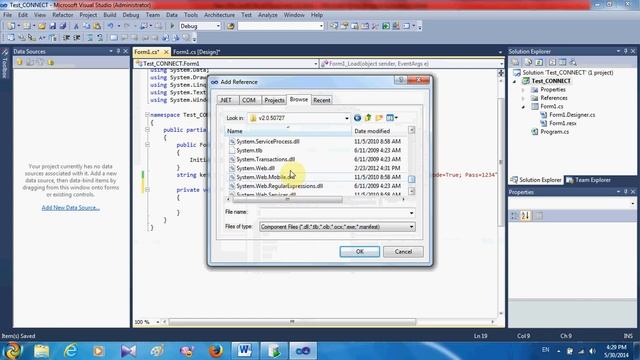The width and height of the screenshot is (640, 360).
Task: Collapse the Form1.cs node in Solution Explorer
Action: [x=523, y=107]
